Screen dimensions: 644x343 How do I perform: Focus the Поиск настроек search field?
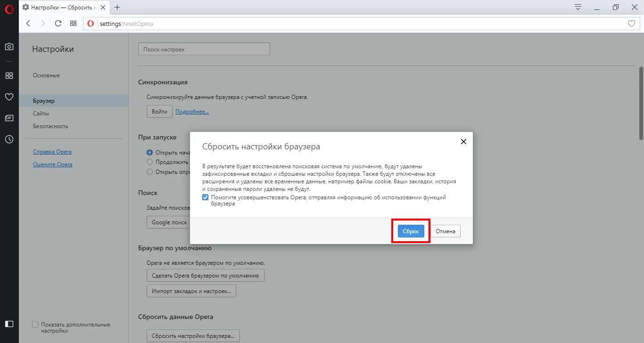pos(204,49)
